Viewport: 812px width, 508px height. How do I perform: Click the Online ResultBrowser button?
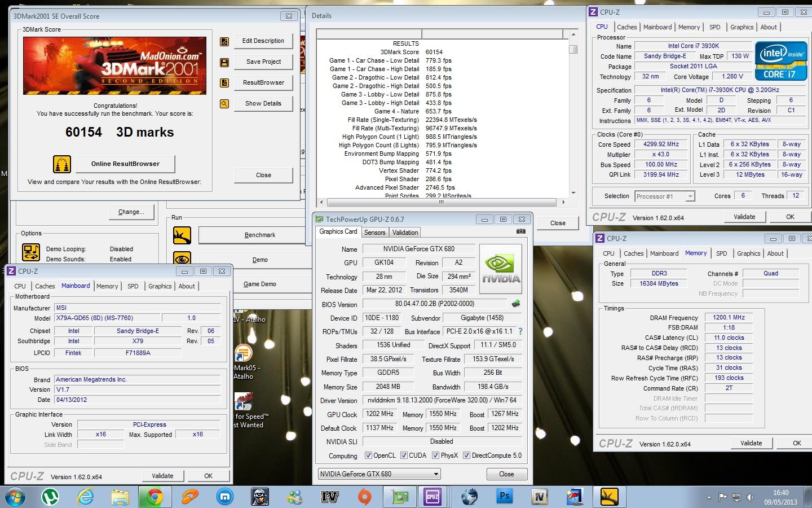(x=125, y=164)
